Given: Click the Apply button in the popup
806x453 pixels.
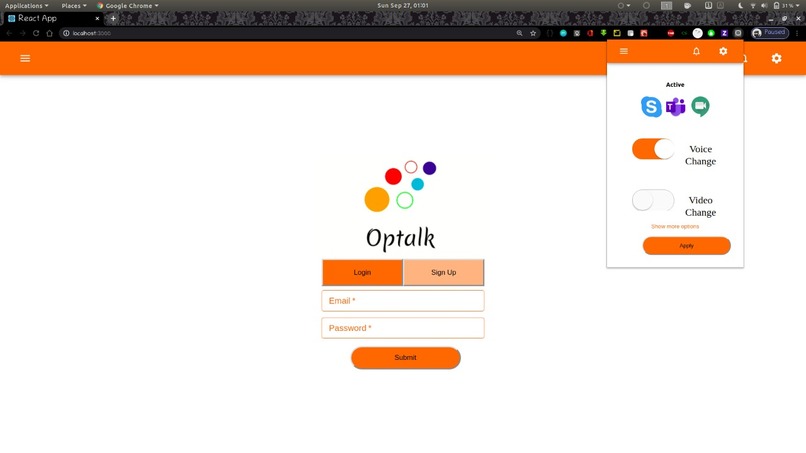Looking at the screenshot, I should point(686,246).
